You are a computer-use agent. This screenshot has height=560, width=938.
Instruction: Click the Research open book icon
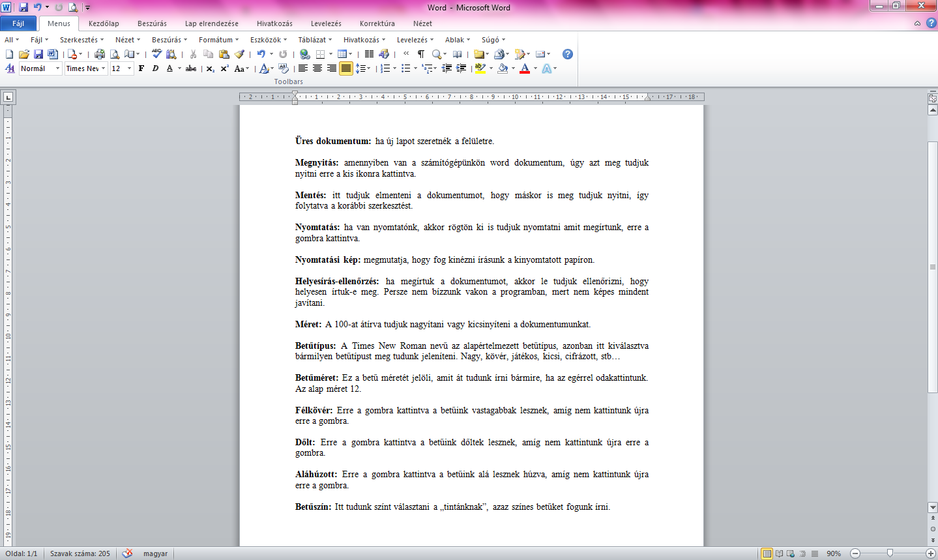coord(458,54)
